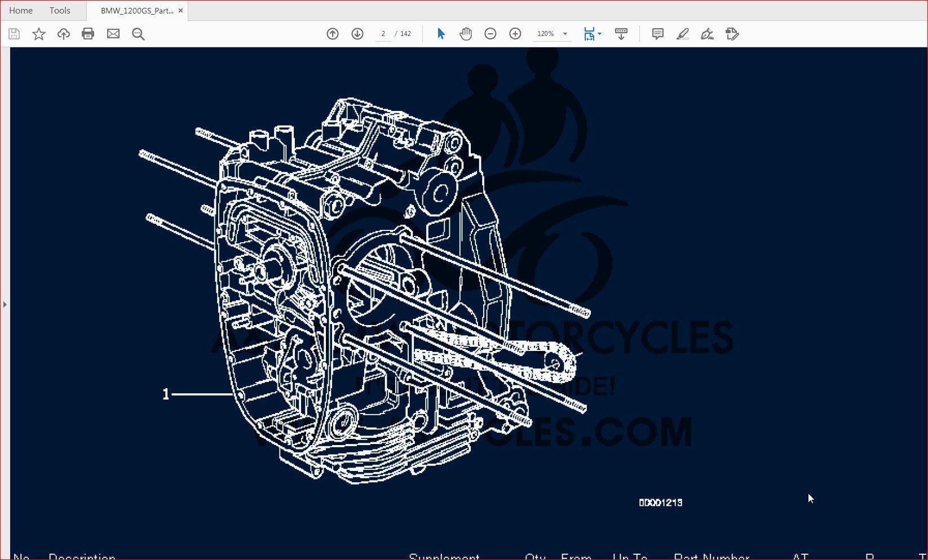Upload the file to cloud
Viewport: 928px width, 560px height.
coord(64,34)
